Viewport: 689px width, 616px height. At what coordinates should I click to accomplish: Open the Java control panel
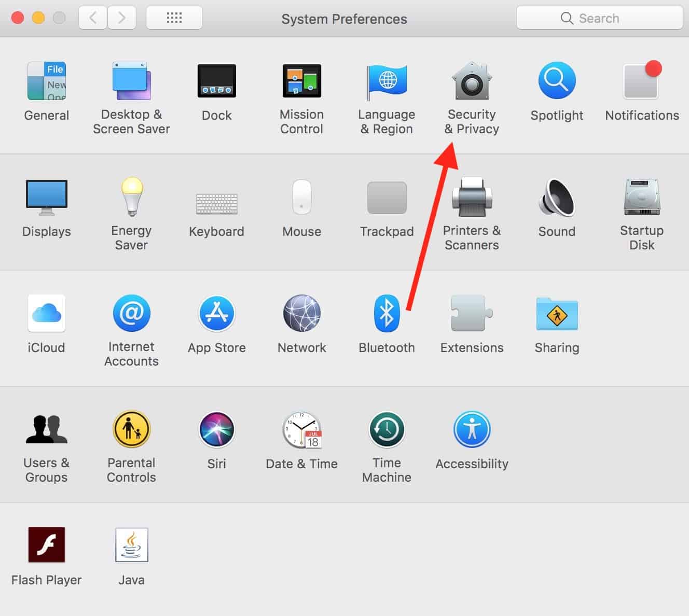(x=131, y=545)
